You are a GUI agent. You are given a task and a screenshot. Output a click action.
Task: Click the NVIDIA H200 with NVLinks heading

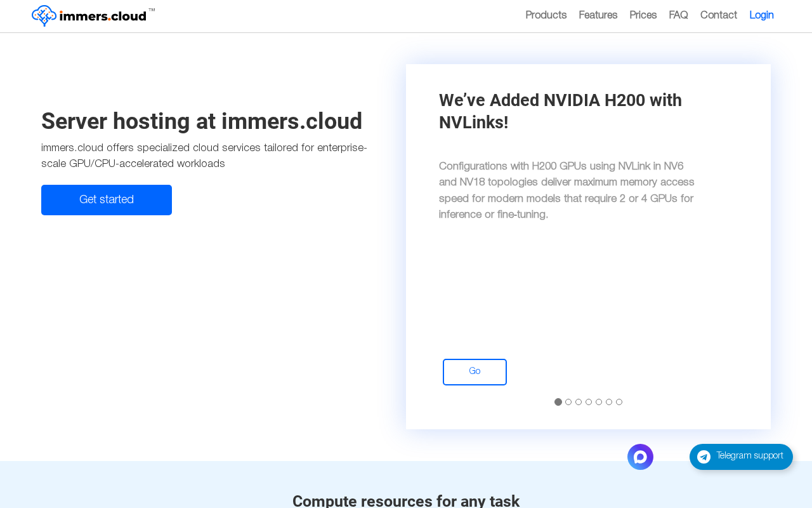pyautogui.click(x=560, y=111)
